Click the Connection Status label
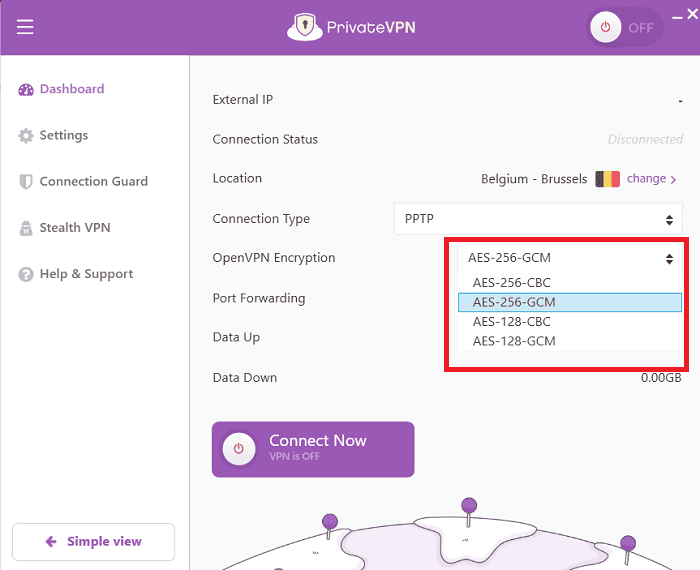Image resolution: width=700 pixels, height=570 pixels. (265, 139)
